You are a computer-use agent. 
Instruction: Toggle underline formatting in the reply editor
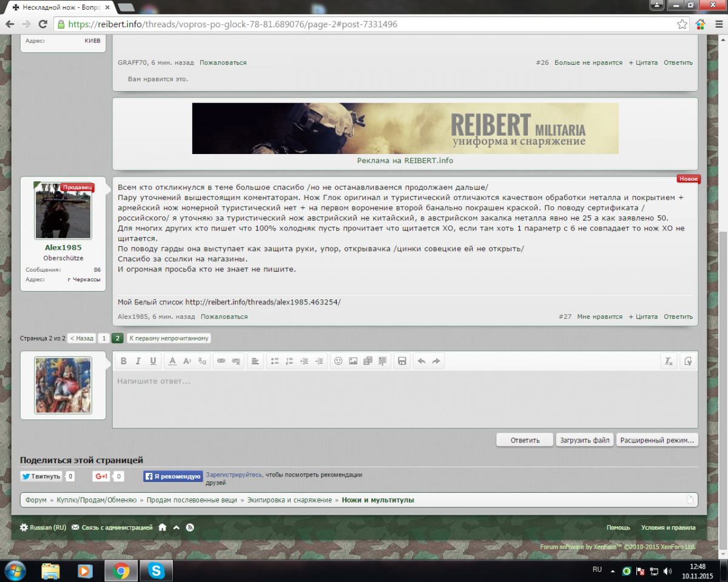153,361
